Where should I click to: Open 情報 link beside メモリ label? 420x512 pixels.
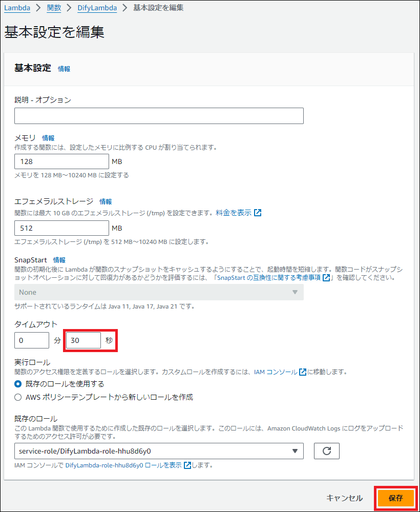(48, 138)
